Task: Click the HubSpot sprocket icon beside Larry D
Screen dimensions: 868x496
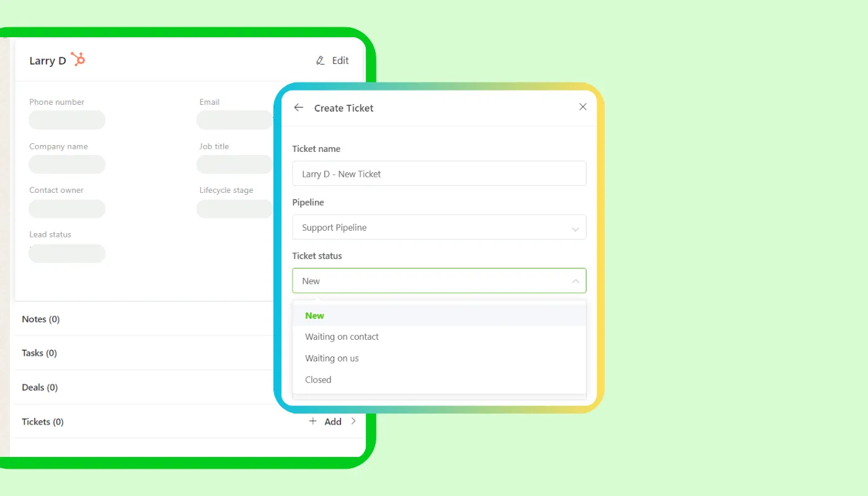Action: (77, 59)
